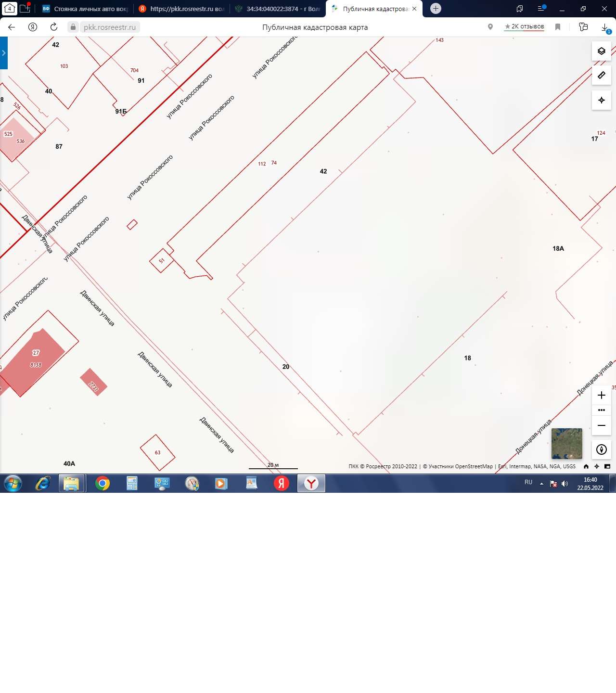Screen dimensions: 616x693
Task: Switch to the 34:34:040022:3874 tab
Action: coord(278,9)
